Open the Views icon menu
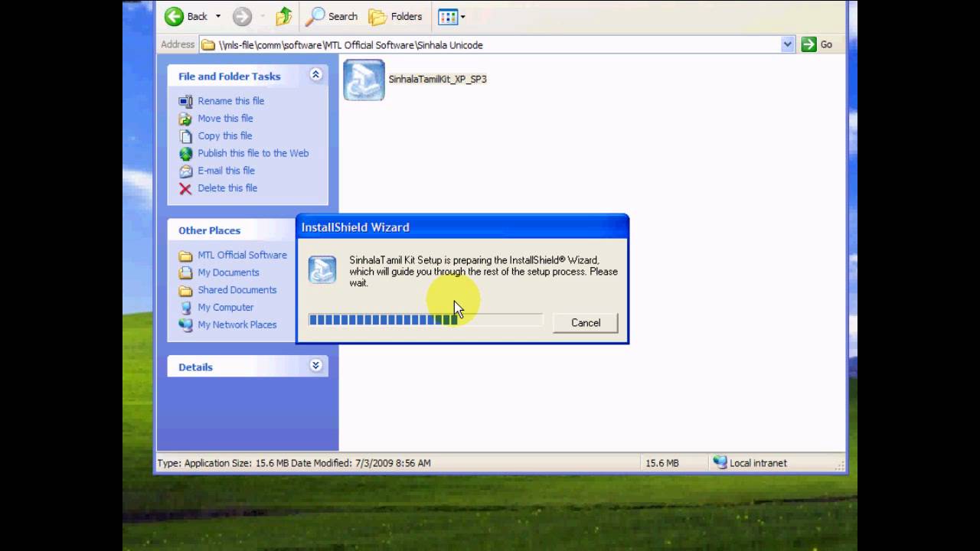Image resolution: width=980 pixels, height=551 pixels. click(x=452, y=16)
